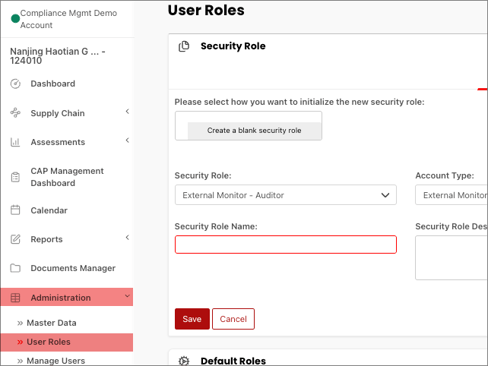488x366 pixels.
Task: Click the Supply Chain nodes icon
Action: [15, 113]
